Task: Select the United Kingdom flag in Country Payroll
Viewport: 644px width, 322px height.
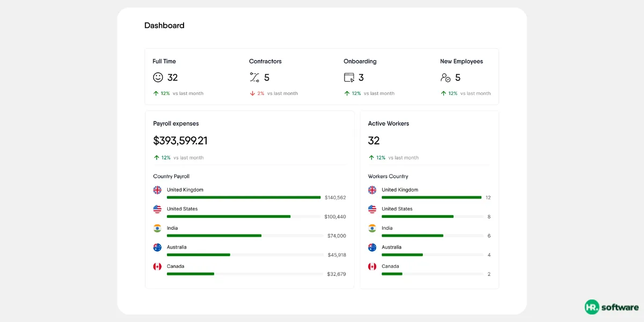Action: pyautogui.click(x=157, y=190)
